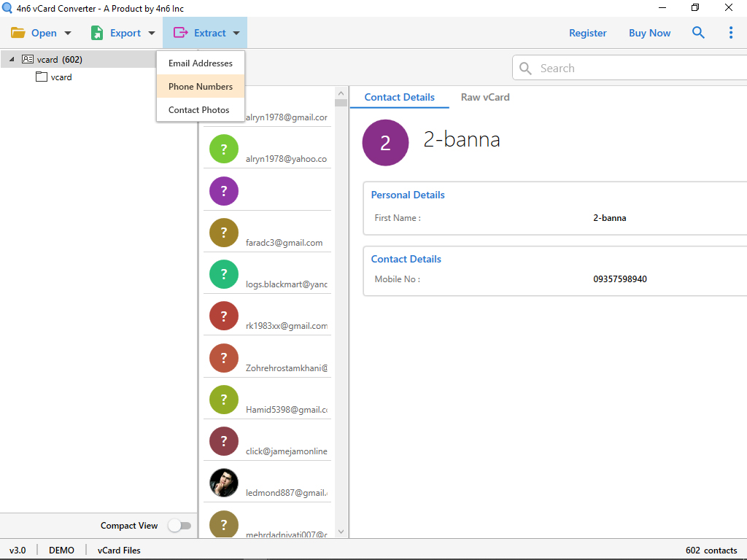Click the Contact Details section heading in card

406,259
